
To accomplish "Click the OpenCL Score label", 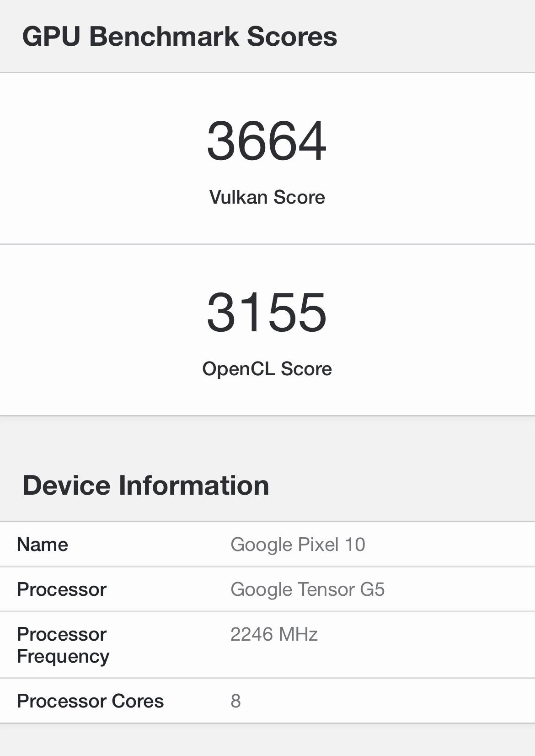I will point(267,369).
